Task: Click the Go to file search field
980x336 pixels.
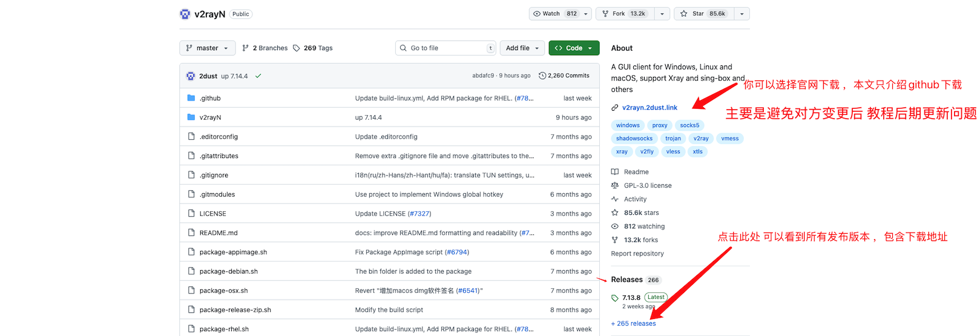Action: [446, 48]
